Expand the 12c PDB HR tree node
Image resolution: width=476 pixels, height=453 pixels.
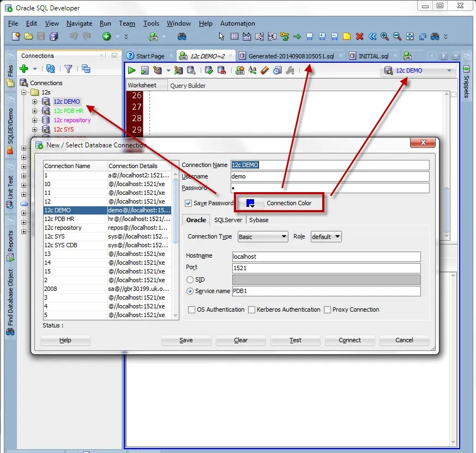click(x=34, y=111)
